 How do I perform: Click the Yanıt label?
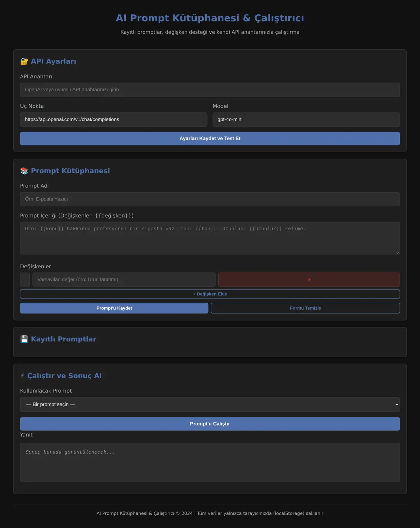26,435
